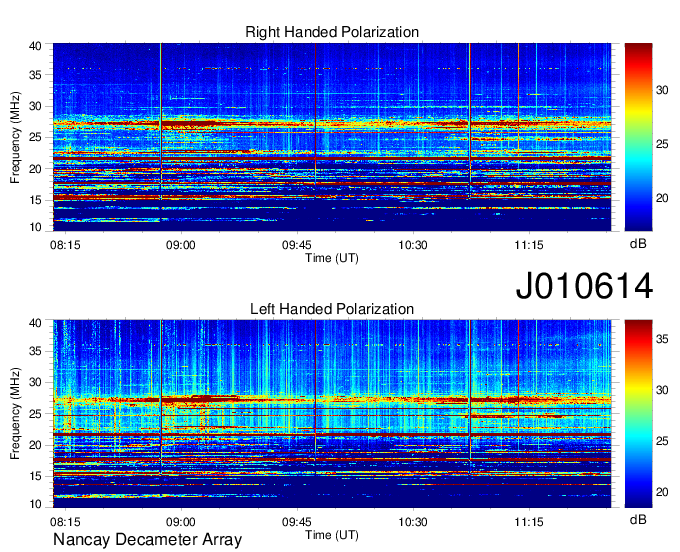Click the 25 dB label on bottom colorbar
The height and width of the screenshot is (552, 680).
tap(662, 441)
